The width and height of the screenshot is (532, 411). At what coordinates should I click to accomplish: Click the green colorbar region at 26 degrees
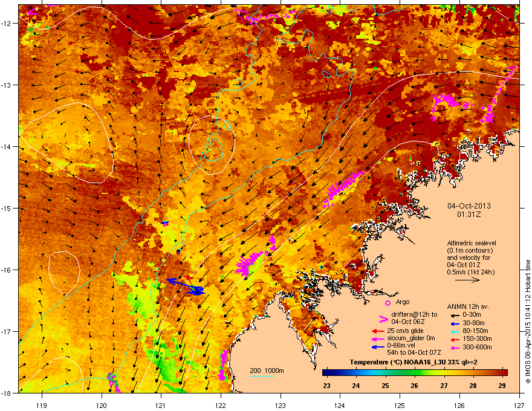click(x=415, y=373)
